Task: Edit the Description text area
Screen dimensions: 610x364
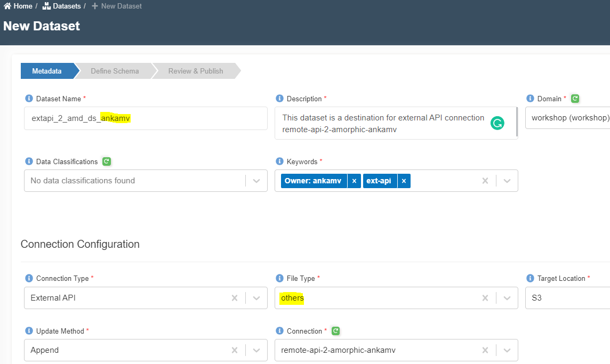Action: 396,123
